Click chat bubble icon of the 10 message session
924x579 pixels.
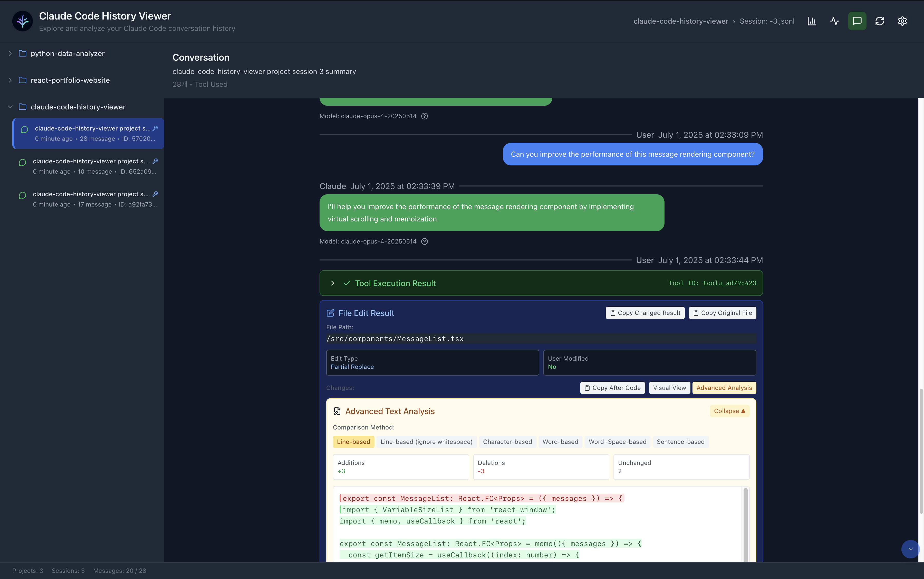pos(23,162)
